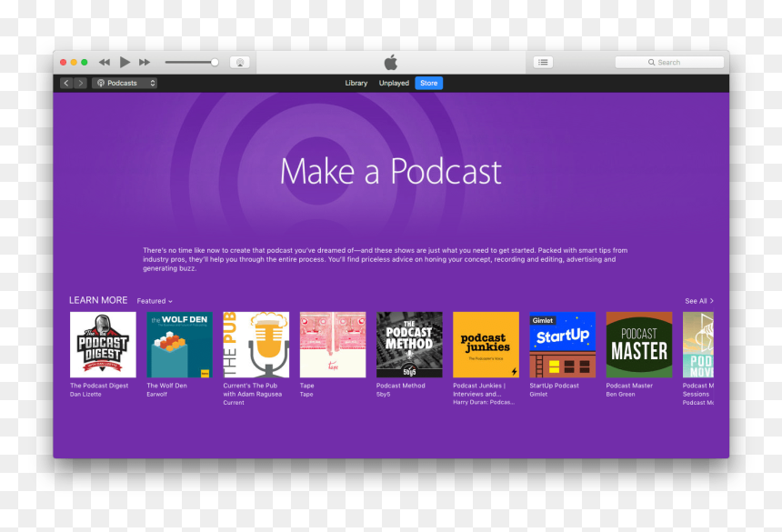The image size is (782, 532).
Task: Click the Make a Podcast banner title
Action: [390, 172]
